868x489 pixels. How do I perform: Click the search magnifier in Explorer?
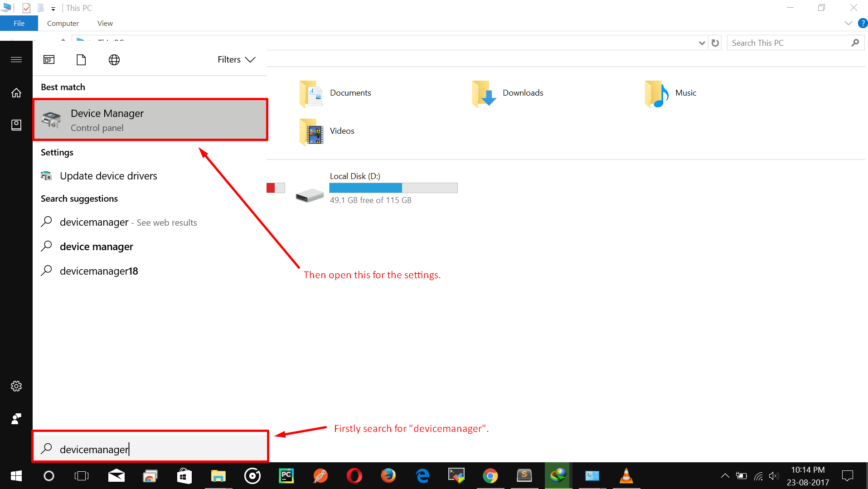855,43
